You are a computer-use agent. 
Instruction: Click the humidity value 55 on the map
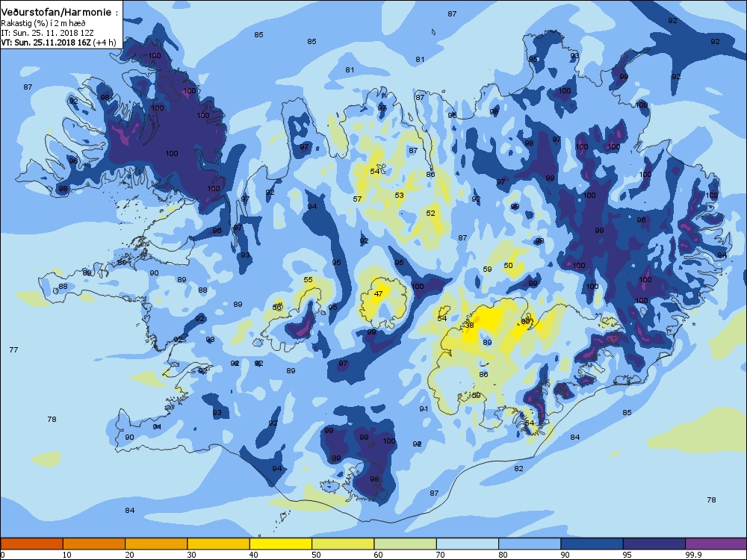(x=309, y=279)
